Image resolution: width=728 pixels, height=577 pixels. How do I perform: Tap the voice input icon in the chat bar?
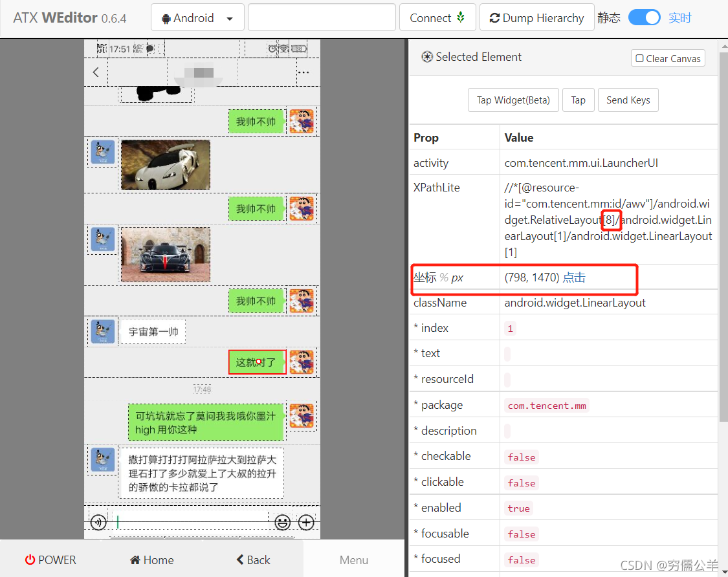tap(98, 522)
